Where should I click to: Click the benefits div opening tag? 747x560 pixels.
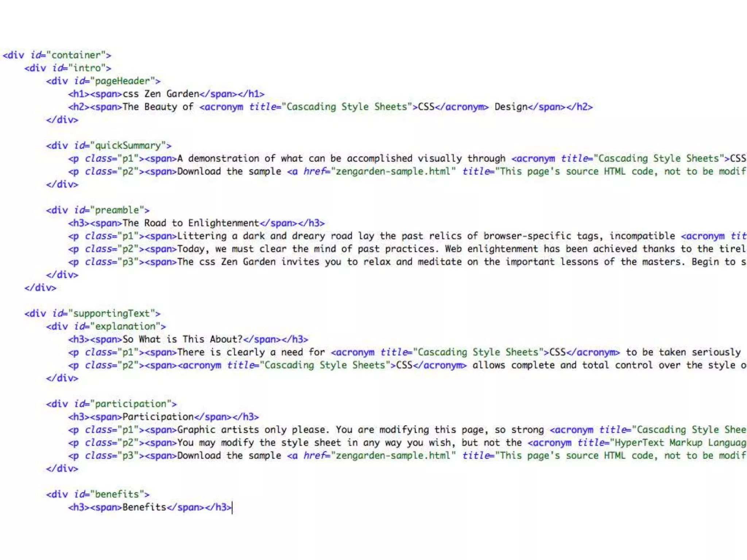coord(97,494)
